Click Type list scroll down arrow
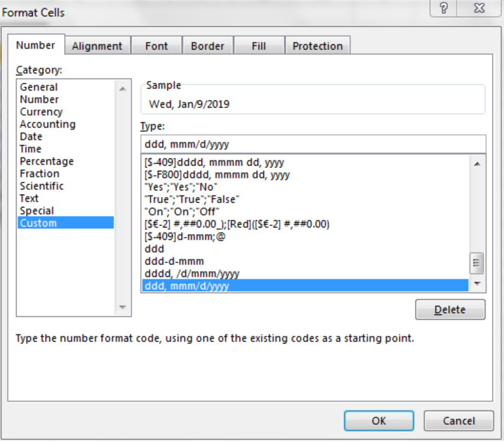 [477, 283]
